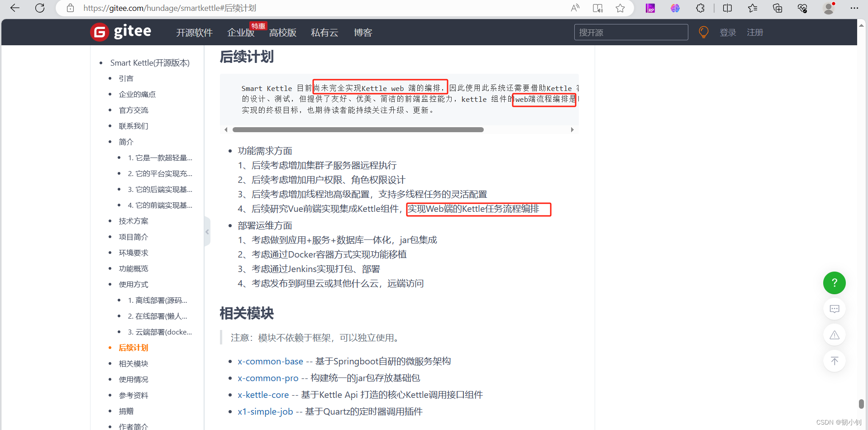Jump to 企业的痛点 in the sidebar
This screenshot has width=868, height=430.
137,94
